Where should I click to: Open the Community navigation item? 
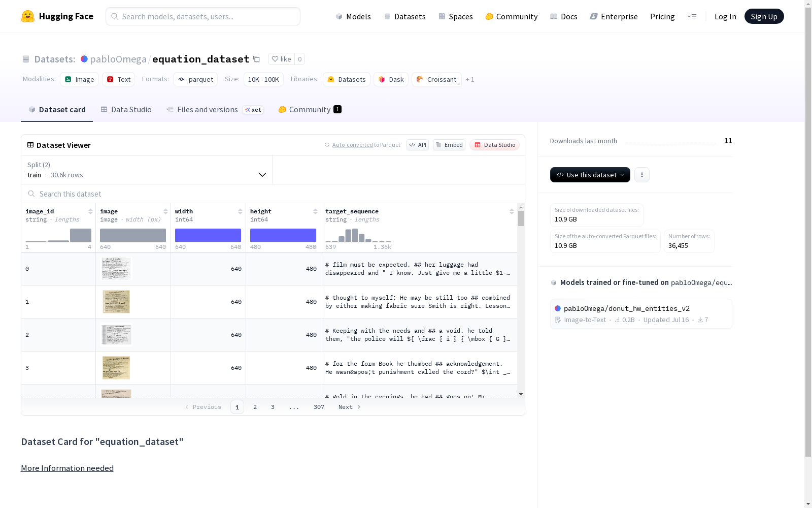(x=512, y=16)
